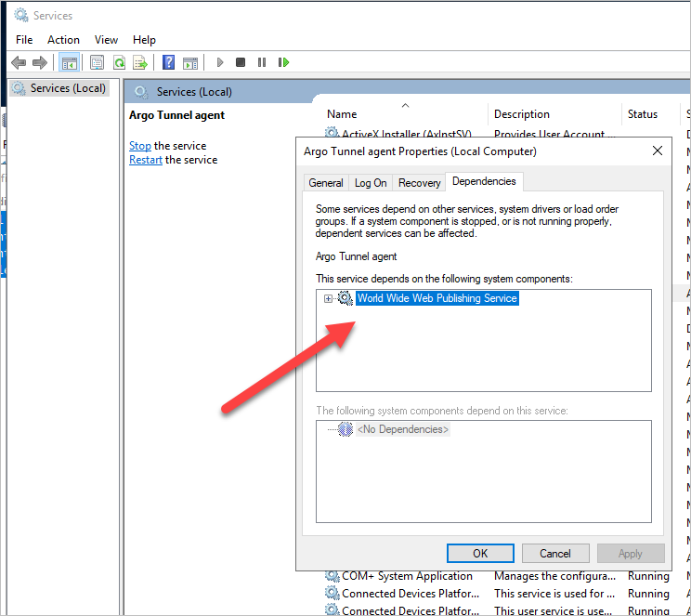691x616 pixels.
Task: Open the Action menu
Action: pos(63,40)
